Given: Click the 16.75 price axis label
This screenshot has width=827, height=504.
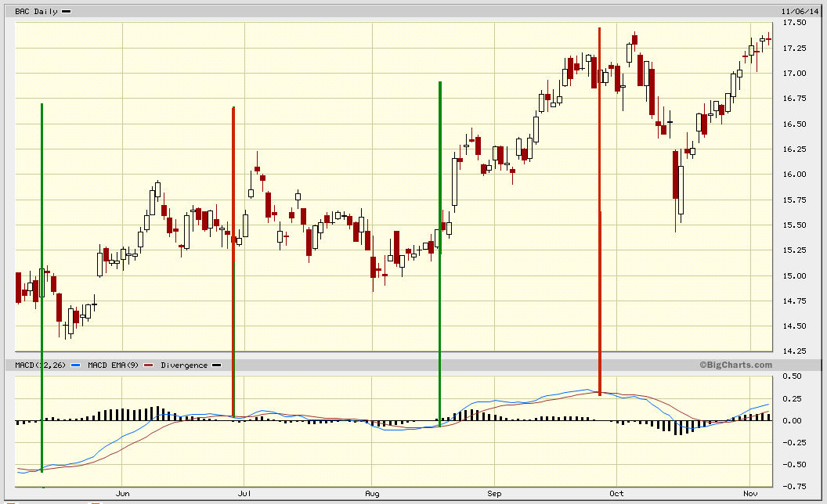Looking at the screenshot, I should click(794, 99).
